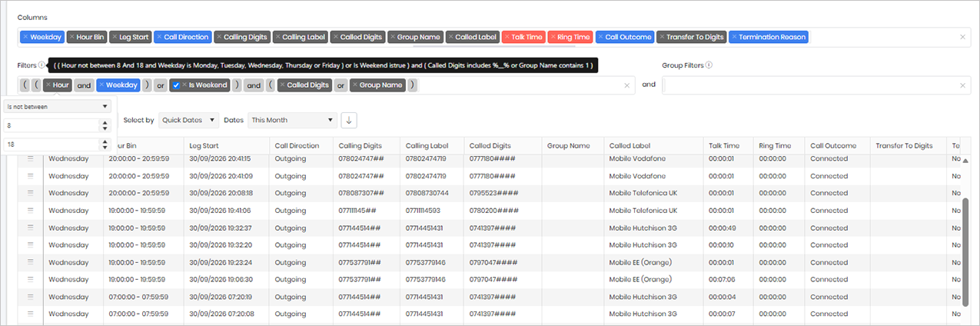This screenshot has width=980, height=326.
Task: Sort by the Log Start column header
Action: pyautogui.click(x=228, y=145)
